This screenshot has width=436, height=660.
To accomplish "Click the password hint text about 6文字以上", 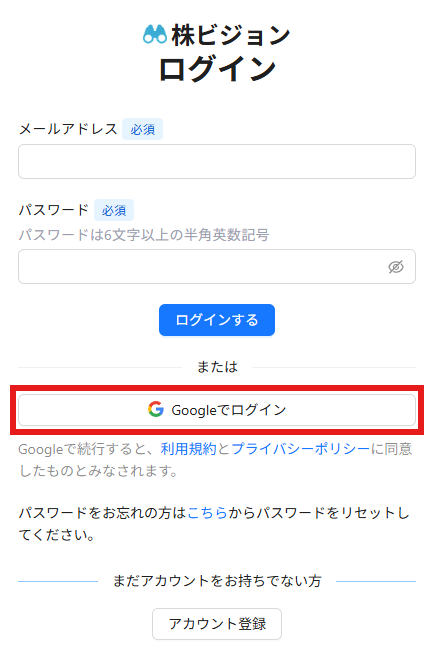I will 144,235.
